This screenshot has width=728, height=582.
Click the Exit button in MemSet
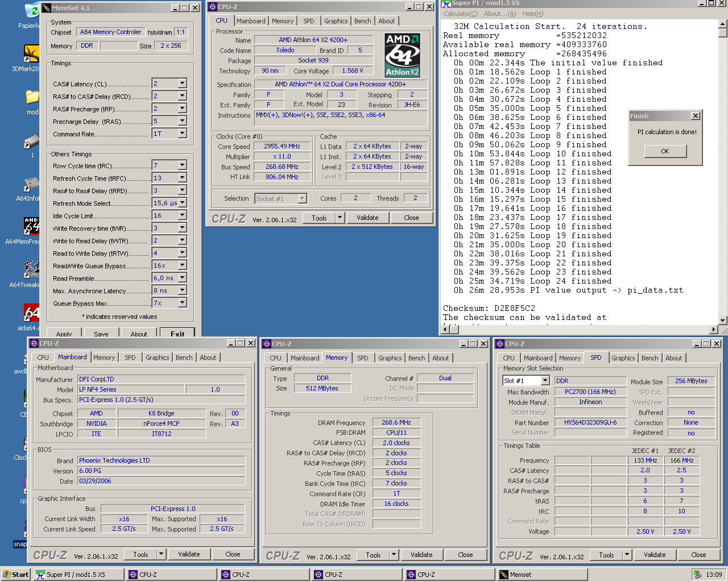[177, 333]
